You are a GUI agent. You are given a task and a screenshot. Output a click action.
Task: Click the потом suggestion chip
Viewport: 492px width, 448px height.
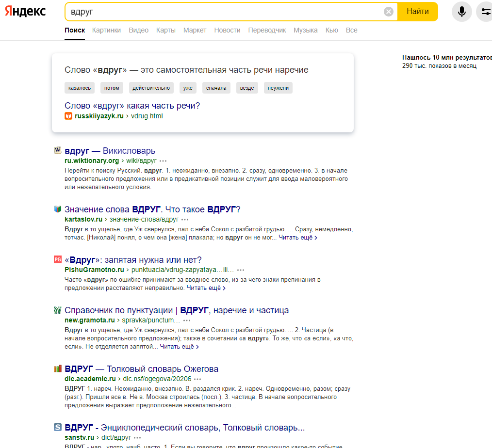[112, 88]
